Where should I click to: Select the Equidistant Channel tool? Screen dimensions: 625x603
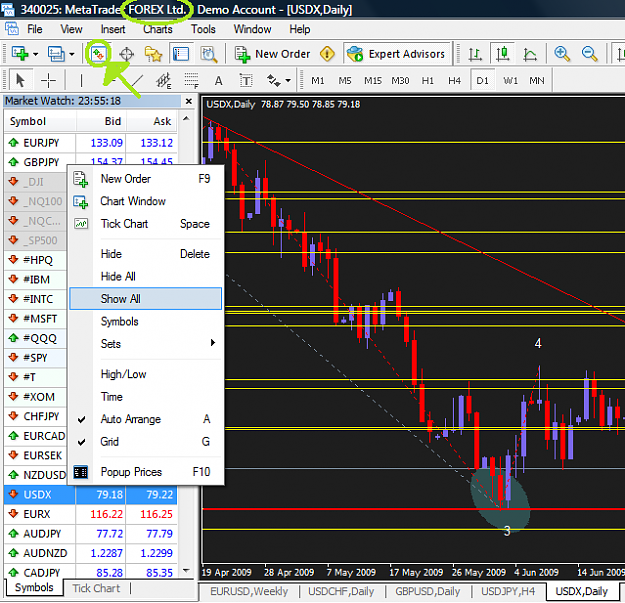163,81
